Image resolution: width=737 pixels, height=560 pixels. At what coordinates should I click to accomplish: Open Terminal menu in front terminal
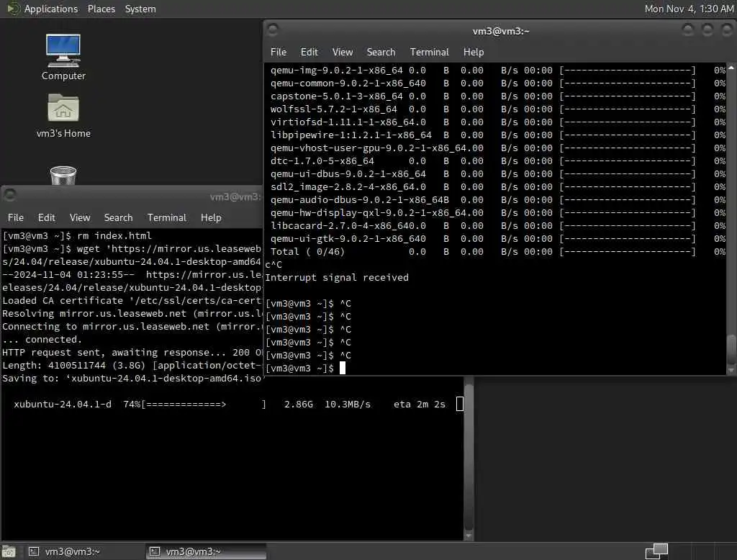click(429, 53)
